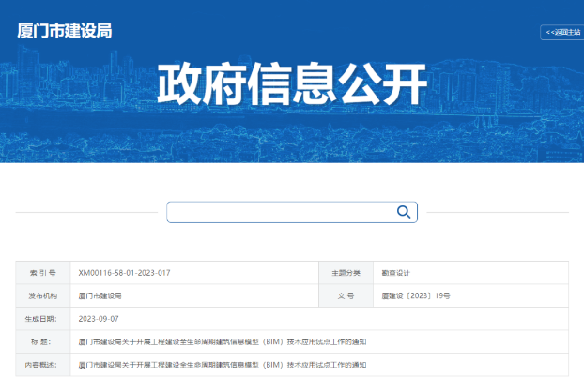Image resolution: width=584 pixels, height=392 pixels.
Task: Click the magnifying glass search icon
Action: (x=404, y=212)
